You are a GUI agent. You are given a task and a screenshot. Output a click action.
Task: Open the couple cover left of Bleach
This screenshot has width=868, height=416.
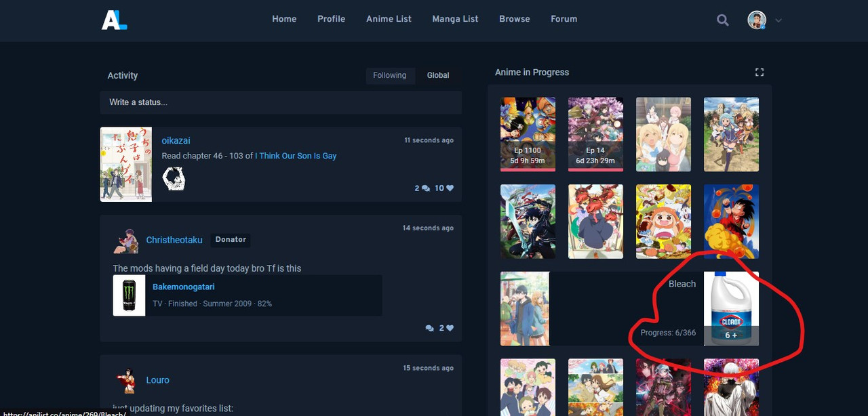point(525,309)
